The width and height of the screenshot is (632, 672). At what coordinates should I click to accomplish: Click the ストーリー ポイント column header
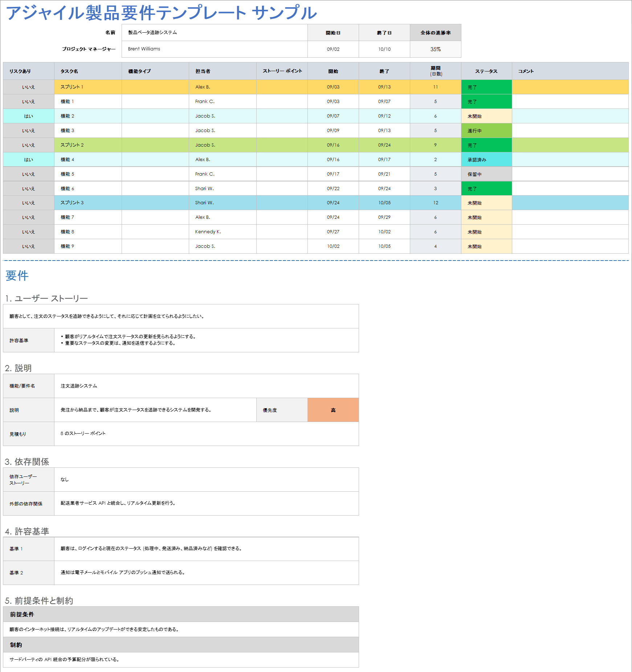pos(282,71)
